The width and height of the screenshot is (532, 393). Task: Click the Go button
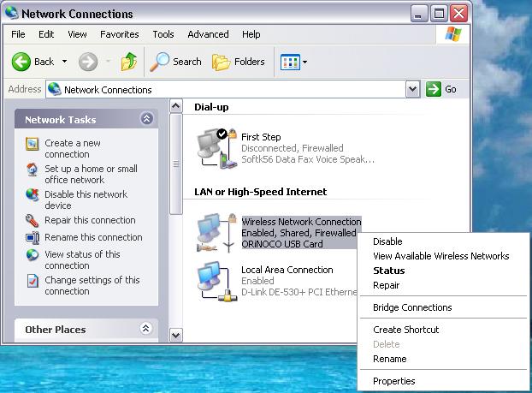click(441, 89)
